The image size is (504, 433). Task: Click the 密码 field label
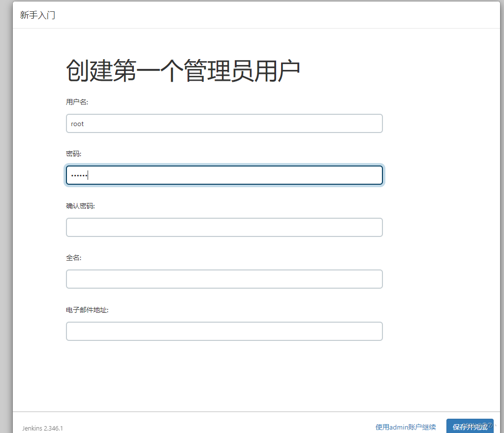point(73,154)
